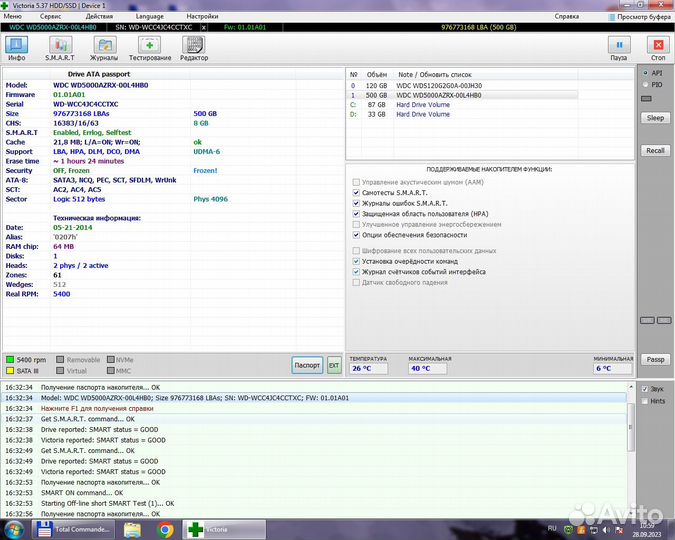Click the taskbar clock showing 28.09.2023

[x=647, y=530]
